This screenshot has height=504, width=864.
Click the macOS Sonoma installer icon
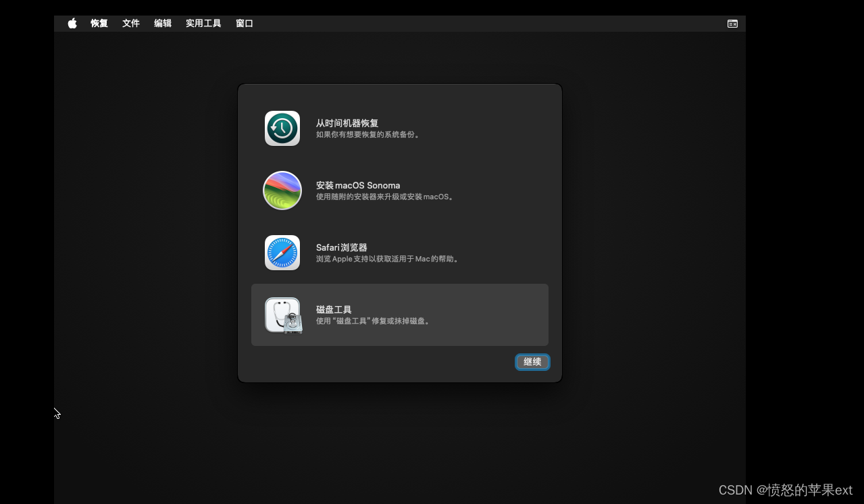282,191
